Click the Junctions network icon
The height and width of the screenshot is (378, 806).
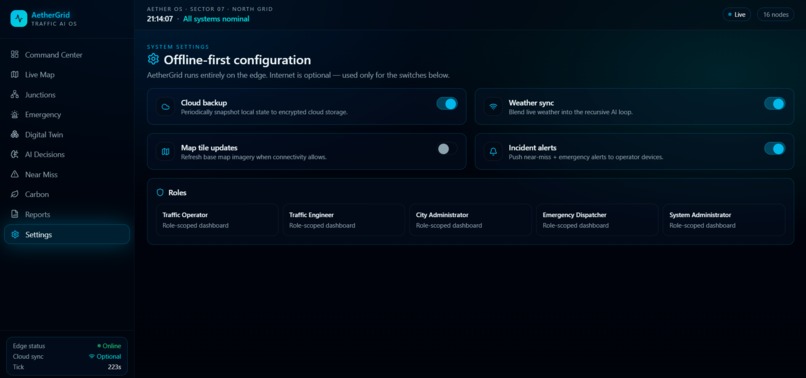coord(15,95)
